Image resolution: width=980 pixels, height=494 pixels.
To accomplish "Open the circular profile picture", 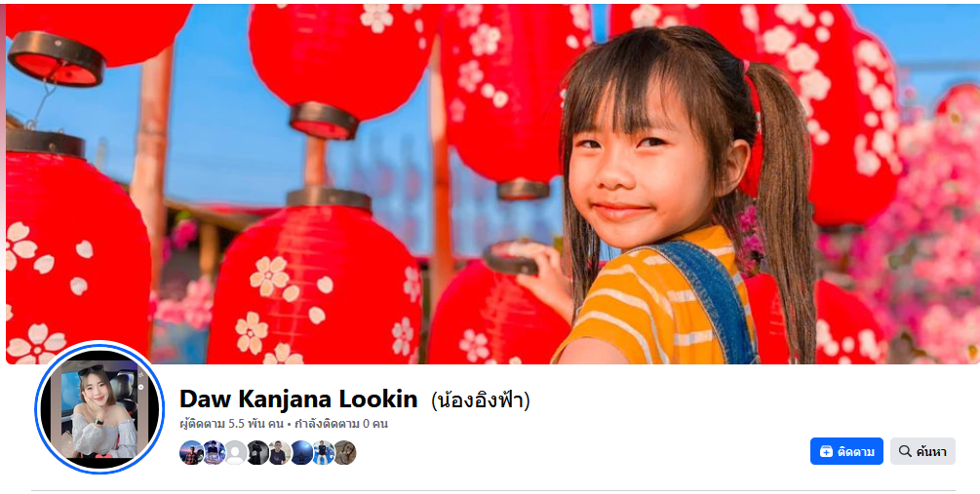I will click(x=100, y=408).
